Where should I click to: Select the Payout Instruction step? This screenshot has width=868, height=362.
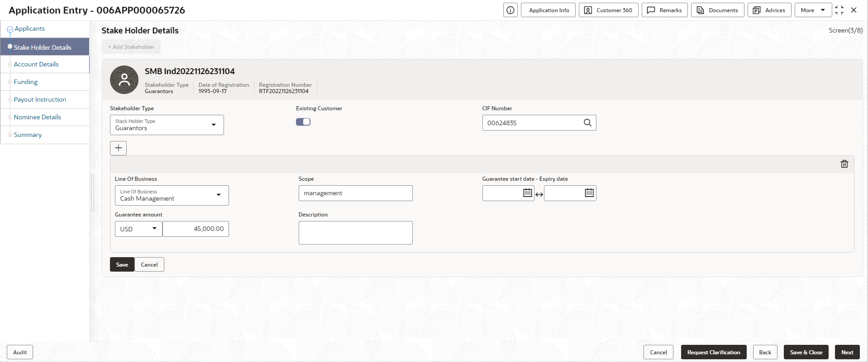[40, 99]
